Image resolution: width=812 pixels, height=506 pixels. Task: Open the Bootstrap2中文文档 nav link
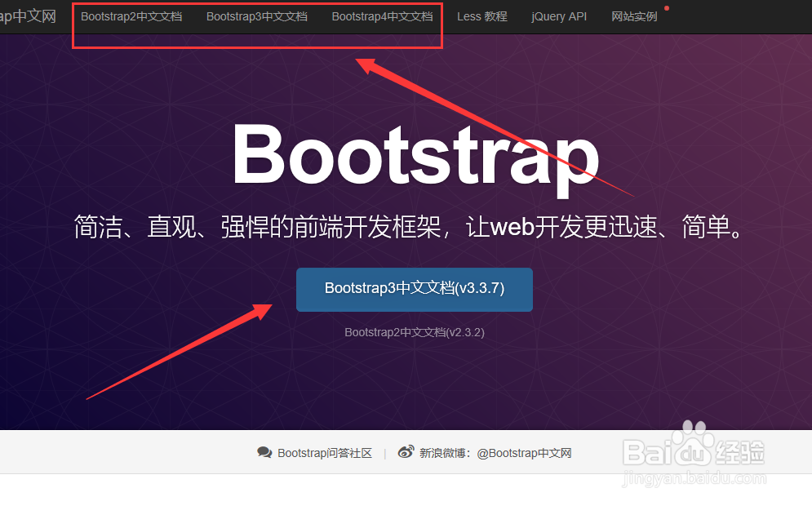point(131,16)
